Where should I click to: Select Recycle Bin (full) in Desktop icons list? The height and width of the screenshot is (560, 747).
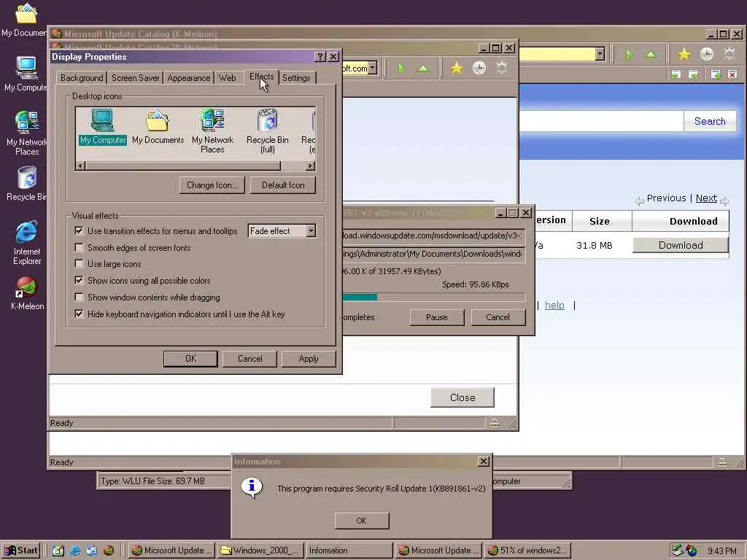click(x=267, y=131)
